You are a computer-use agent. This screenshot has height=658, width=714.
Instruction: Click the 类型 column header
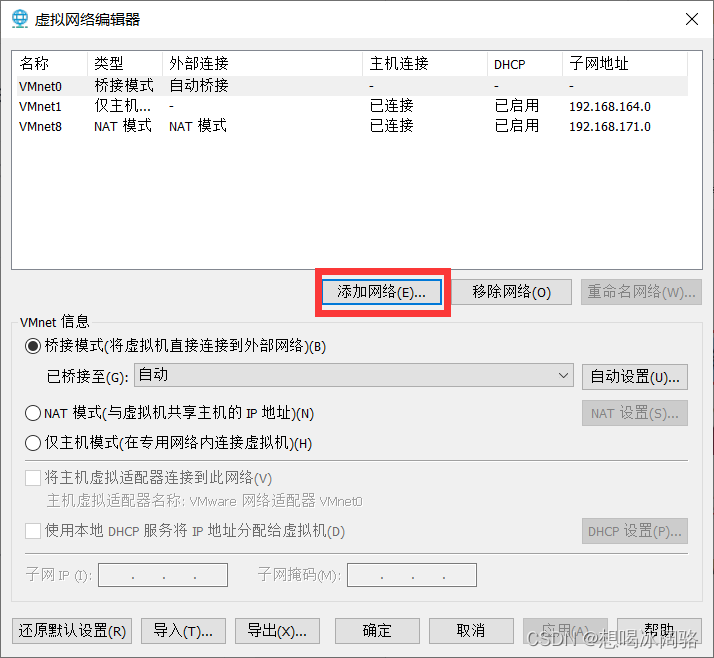pos(125,64)
